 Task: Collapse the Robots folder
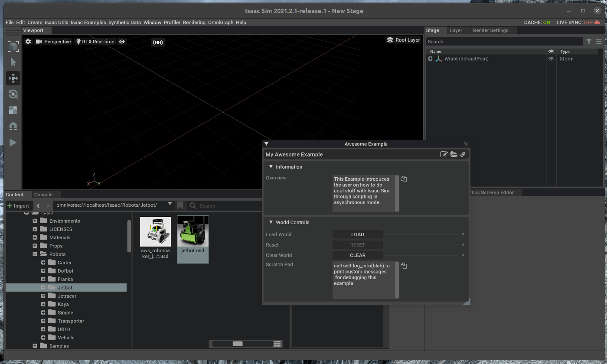pos(35,254)
